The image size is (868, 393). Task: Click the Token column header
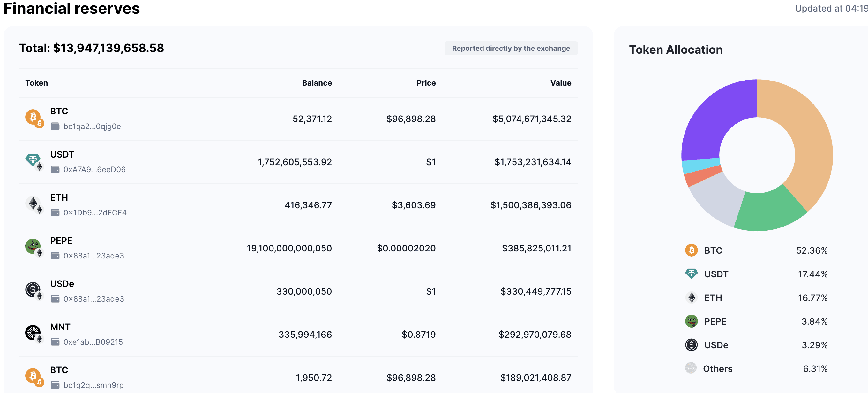36,83
